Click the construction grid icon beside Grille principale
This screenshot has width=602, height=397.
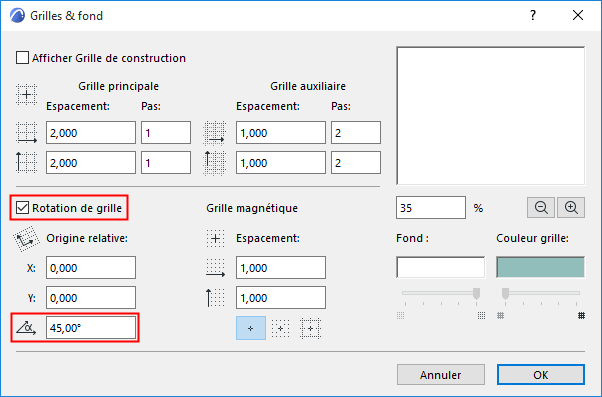[x=26, y=94]
